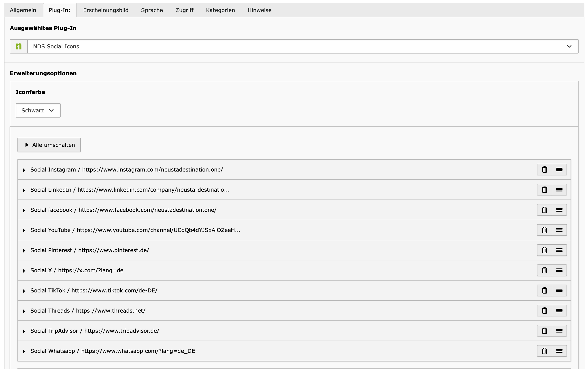Expand the Social LinkedIn section
This screenshot has width=588, height=369.
click(24, 190)
